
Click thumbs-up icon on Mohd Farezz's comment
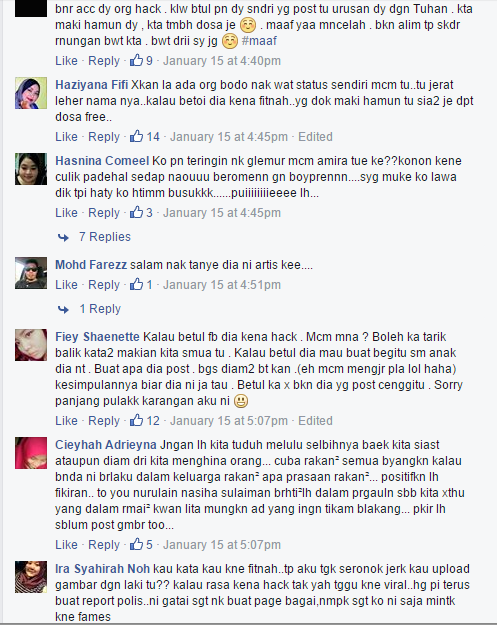pos(136,284)
